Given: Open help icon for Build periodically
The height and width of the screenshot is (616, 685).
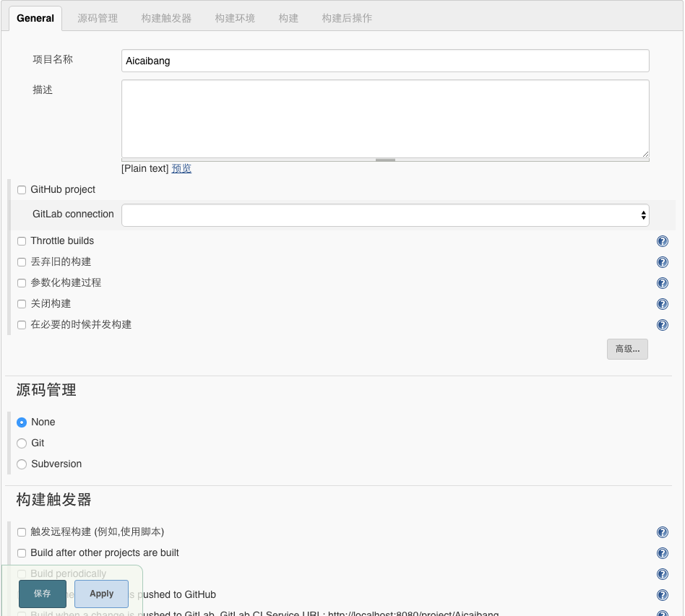Looking at the screenshot, I should click(663, 573).
